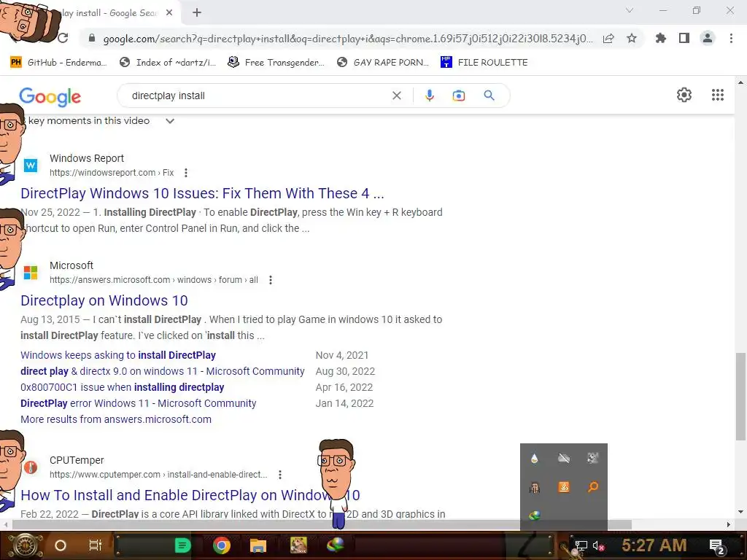The image size is (747, 560).
Task: Click the small figure tray icon
Action: click(534, 487)
